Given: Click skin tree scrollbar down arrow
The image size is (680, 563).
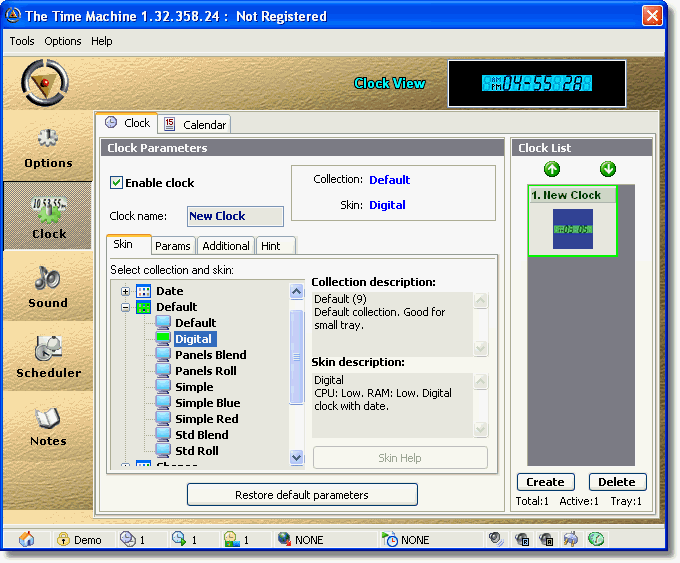Looking at the screenshot, I should pos(297,457).
